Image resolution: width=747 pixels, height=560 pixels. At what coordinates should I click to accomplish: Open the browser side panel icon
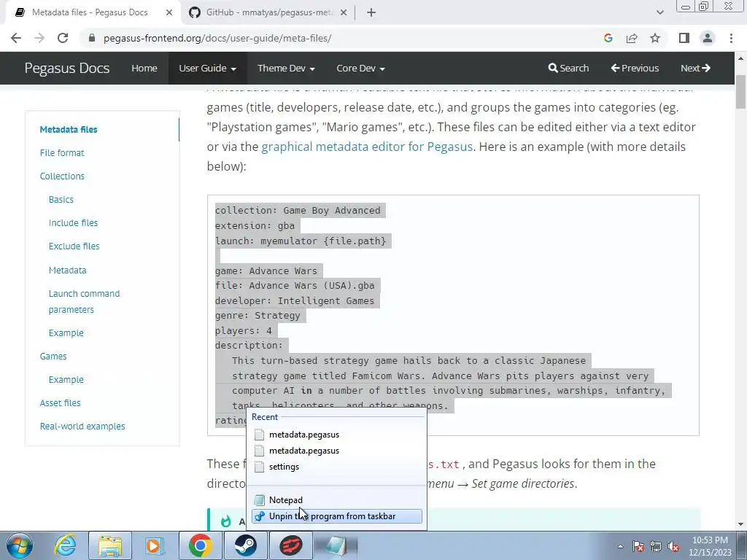click(x=684, y=38)
